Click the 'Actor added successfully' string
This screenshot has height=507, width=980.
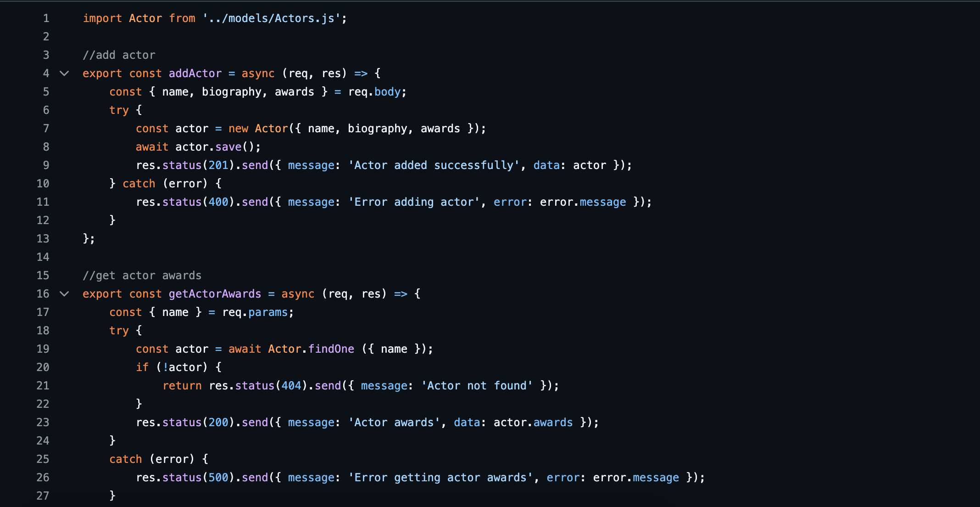[434, 165]
